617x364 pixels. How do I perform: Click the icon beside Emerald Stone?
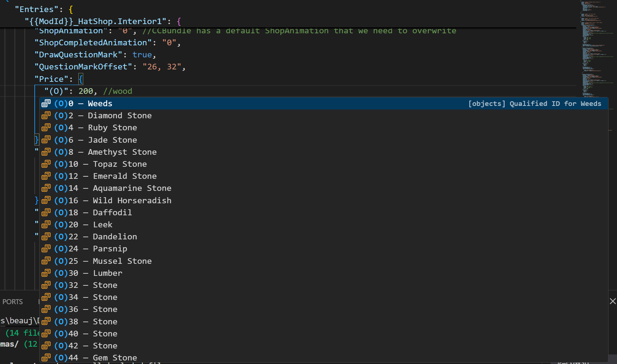tap(46, 176)
